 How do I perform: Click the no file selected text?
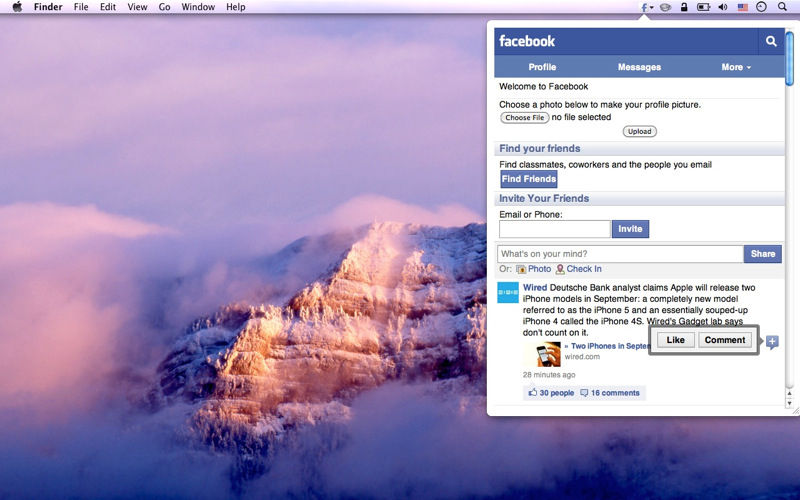click(x=581, y=117)
